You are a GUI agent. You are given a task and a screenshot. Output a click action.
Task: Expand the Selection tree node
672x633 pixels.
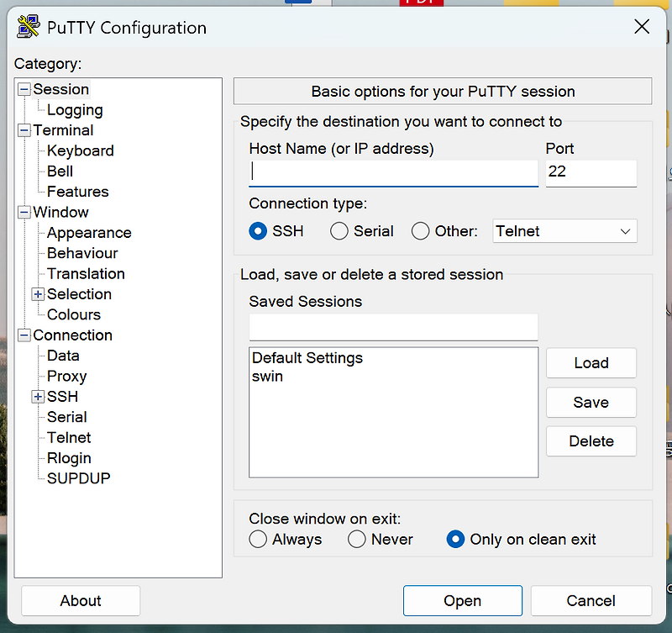point(38,294)
